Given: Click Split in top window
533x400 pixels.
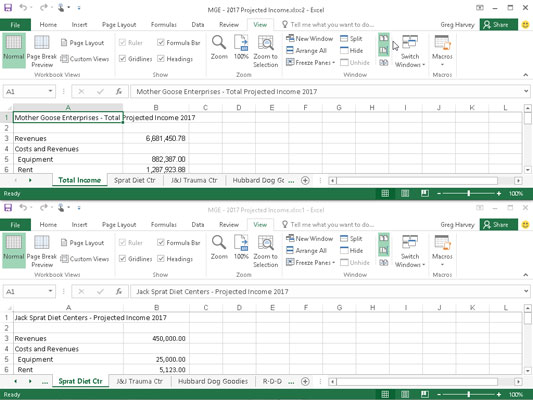Looking at the screenshot, I should 351,39.
